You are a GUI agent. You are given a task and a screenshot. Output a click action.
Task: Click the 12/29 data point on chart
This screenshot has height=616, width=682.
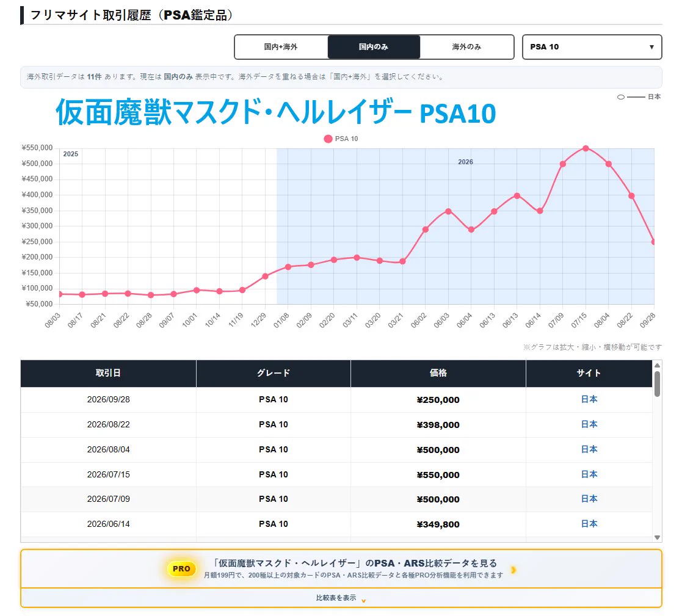click(x=266, y=276)
